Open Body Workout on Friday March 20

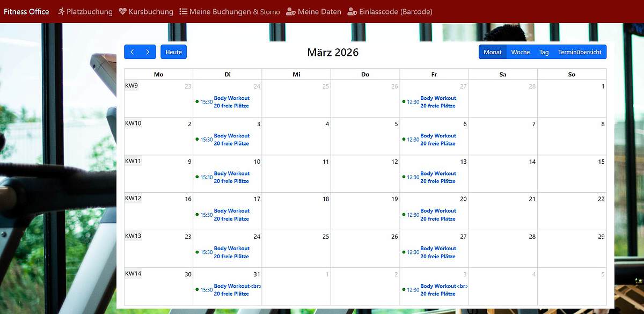[437, 215]
